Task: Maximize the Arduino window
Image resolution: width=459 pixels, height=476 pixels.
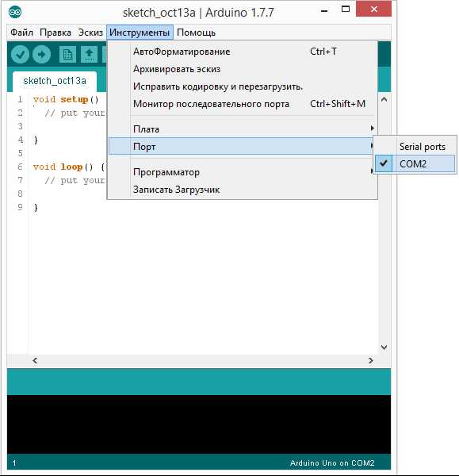Action: (x=345, y=10)
